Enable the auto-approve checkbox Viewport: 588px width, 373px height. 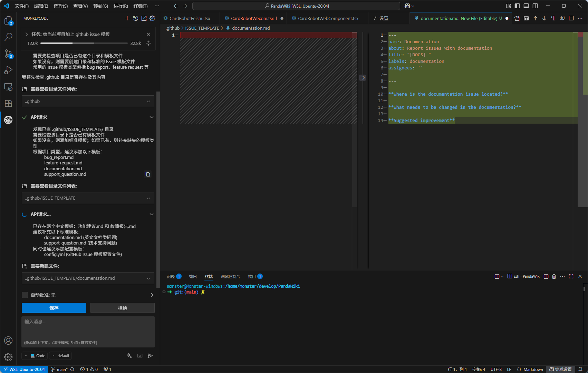(x=25, y=295)
